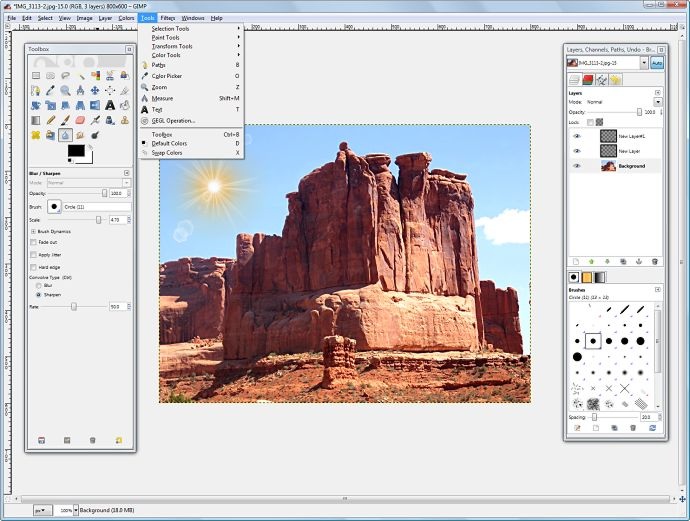690x521 pixels.
Task: Select the Pencil tool in the Toolbox
Action: coord(51,120)
